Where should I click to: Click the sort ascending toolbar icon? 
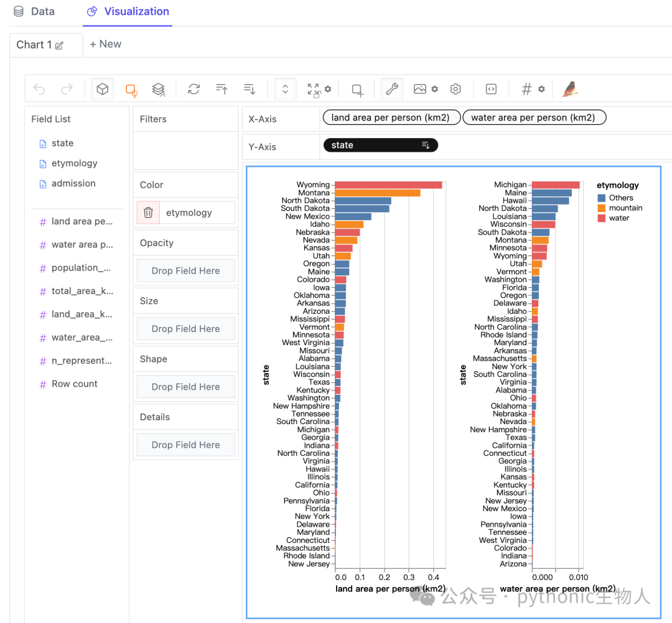222,89
